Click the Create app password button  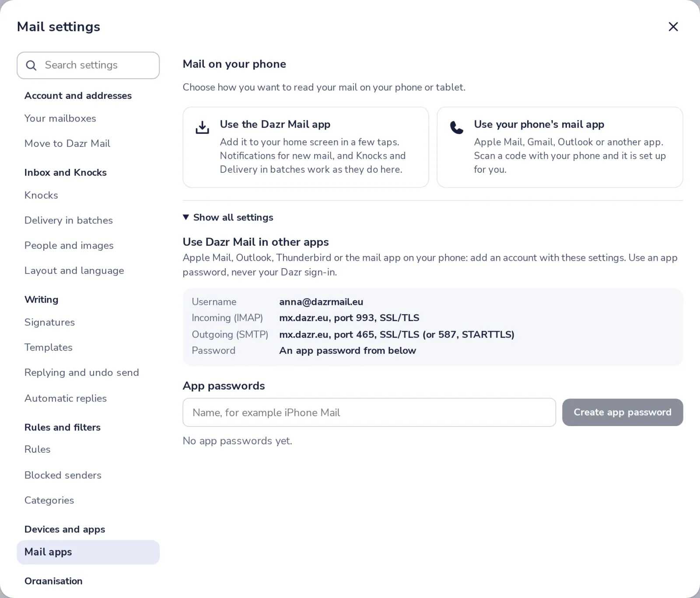622,412
